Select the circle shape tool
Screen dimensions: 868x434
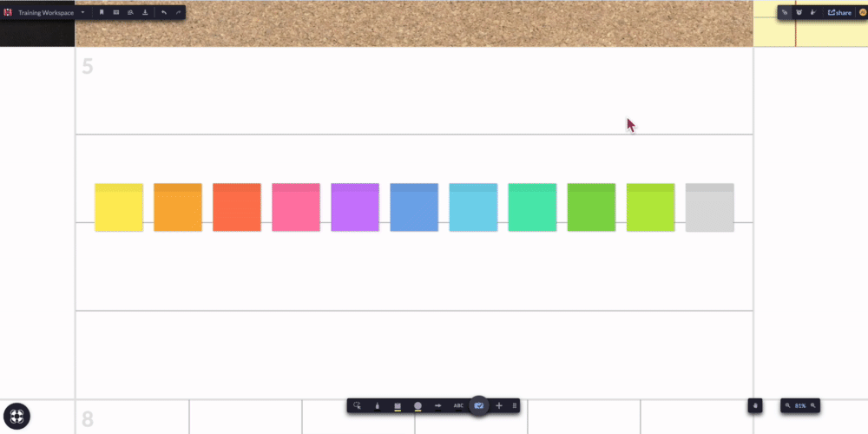(418, 405)
